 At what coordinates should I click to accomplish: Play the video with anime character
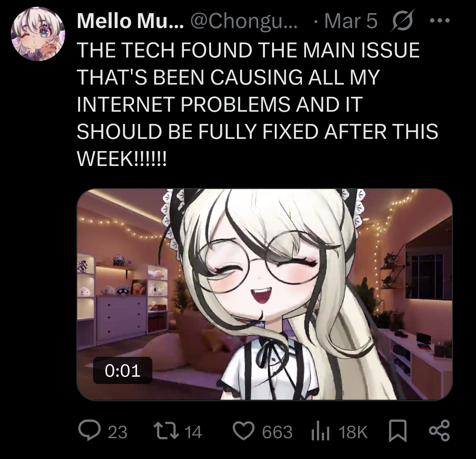coord(265,294)
